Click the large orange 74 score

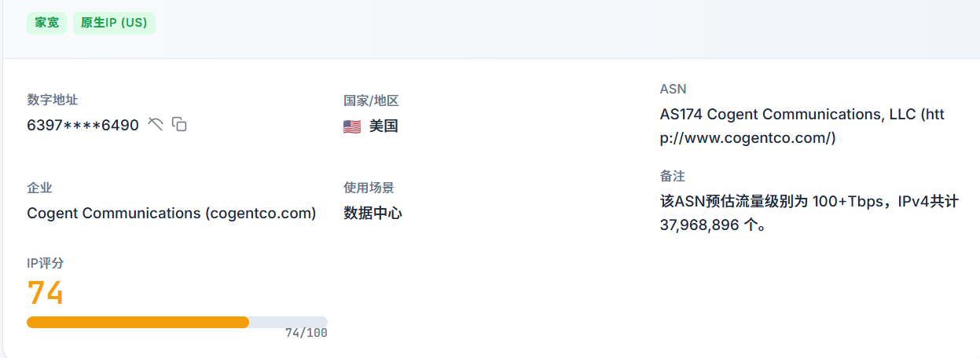point(46,293)
